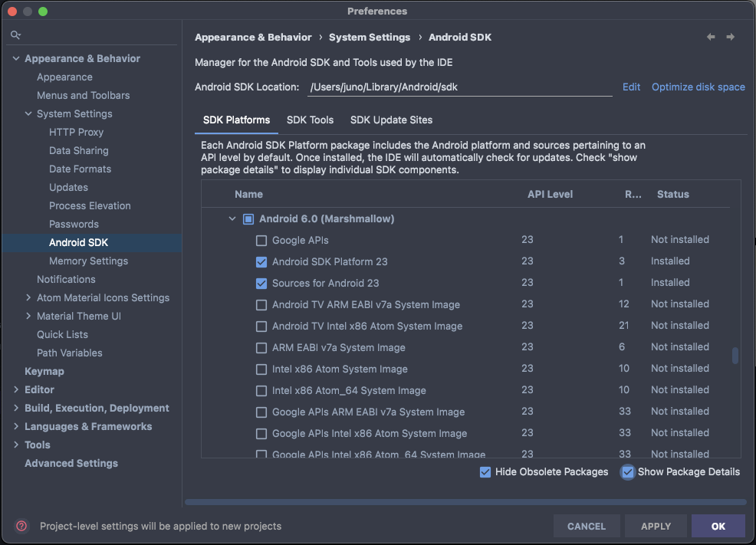Screen dimensions: 756x545
Task: Click Appearance & Behavior breadcrumb item
Action: (x=253, y=37)
